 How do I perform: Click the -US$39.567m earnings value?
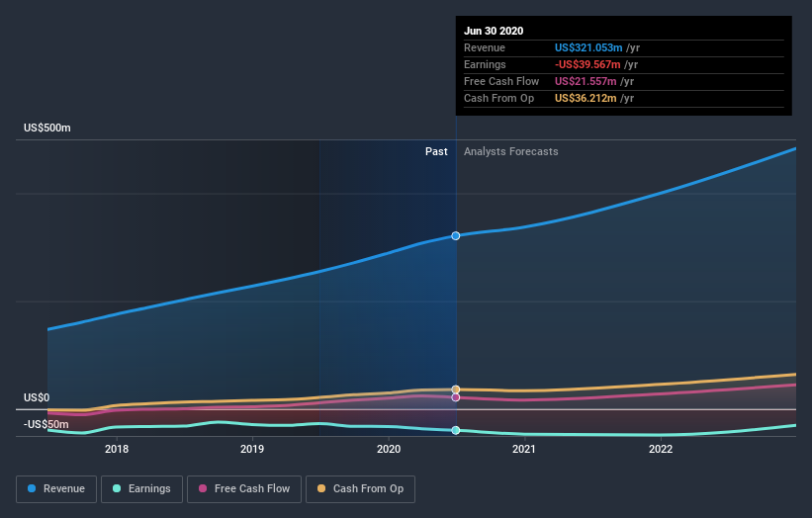click(x=587, y=64)
